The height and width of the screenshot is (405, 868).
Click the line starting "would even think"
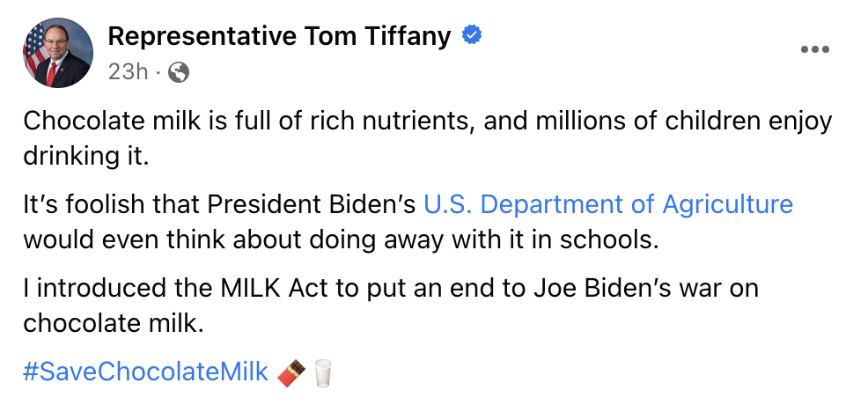pos(340,239)
